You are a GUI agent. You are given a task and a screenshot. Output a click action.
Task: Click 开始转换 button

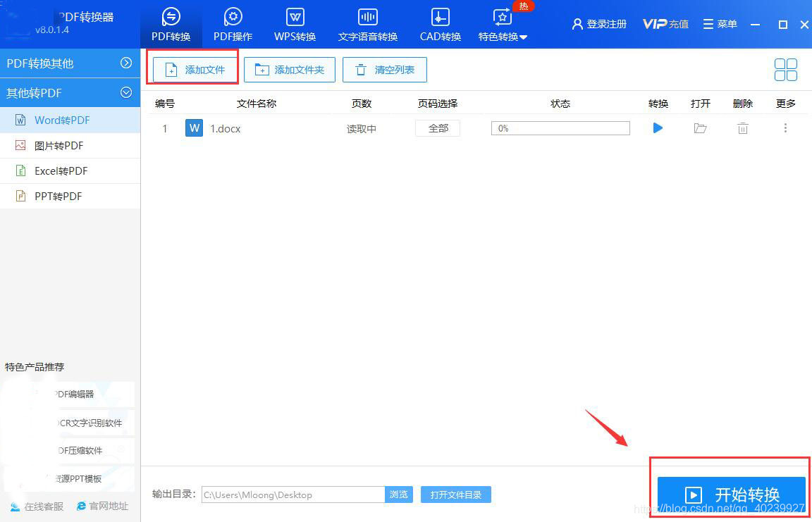[731, 495]
